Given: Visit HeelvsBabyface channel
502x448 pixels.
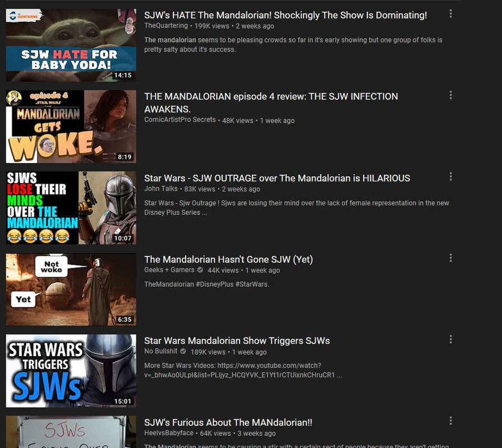Looking at the screenshot, I should (x=168, y=433).
